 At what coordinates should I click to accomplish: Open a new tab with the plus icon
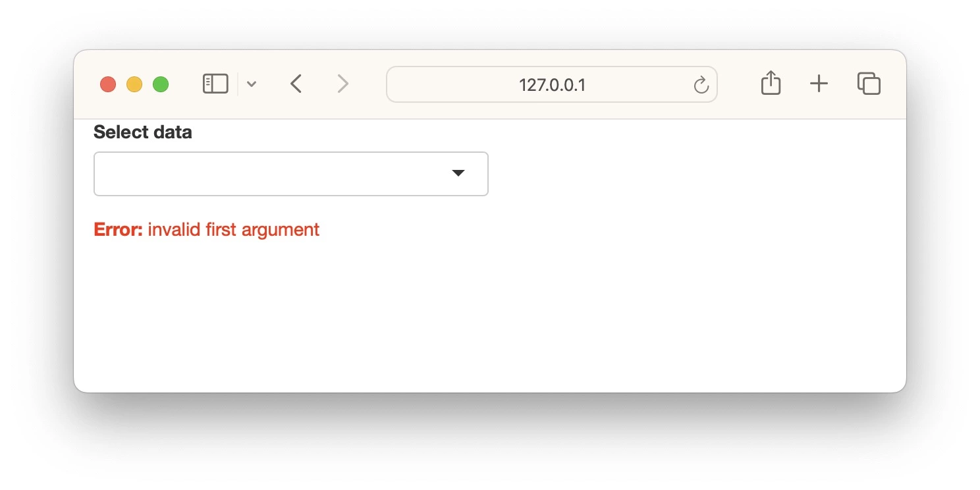[x=819, y=84]
